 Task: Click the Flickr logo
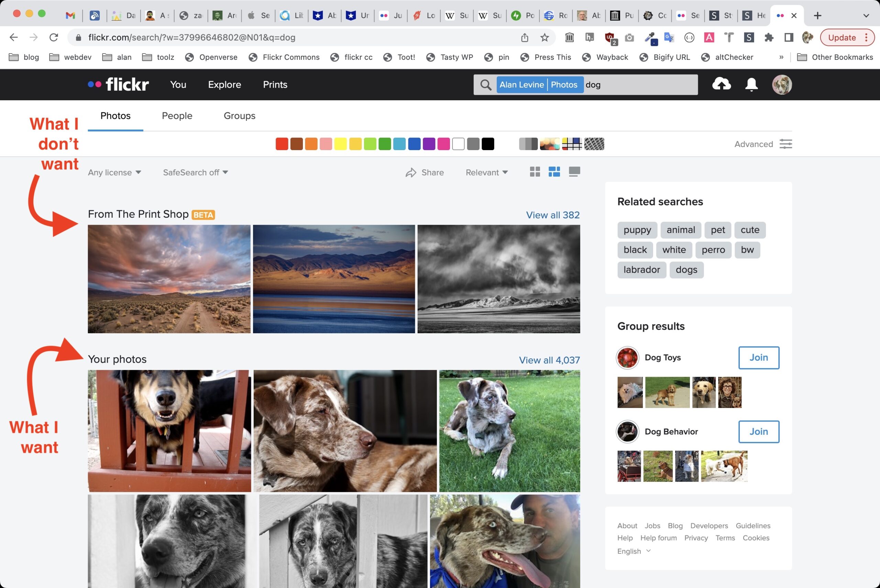click(119, 84)
